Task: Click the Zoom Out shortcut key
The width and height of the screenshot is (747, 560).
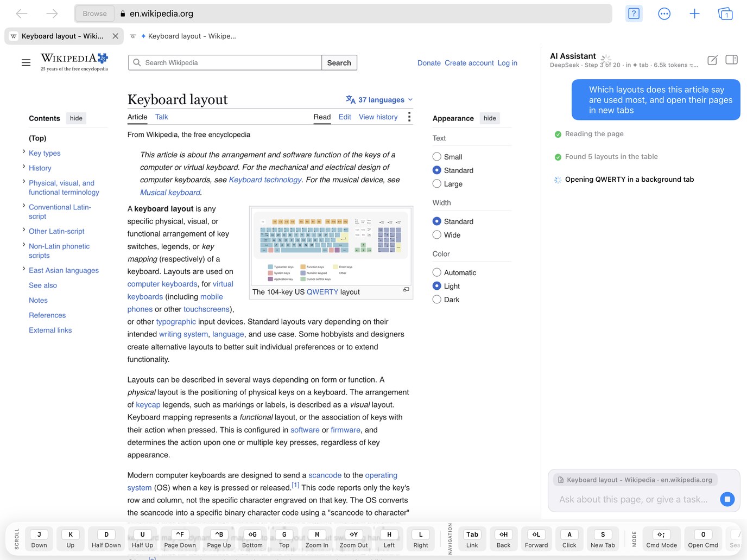Action: [354, 539]
